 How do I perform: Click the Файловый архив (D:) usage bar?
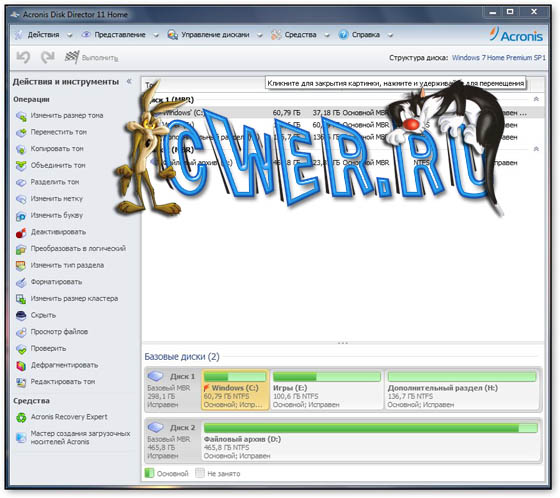pos(370,428)
